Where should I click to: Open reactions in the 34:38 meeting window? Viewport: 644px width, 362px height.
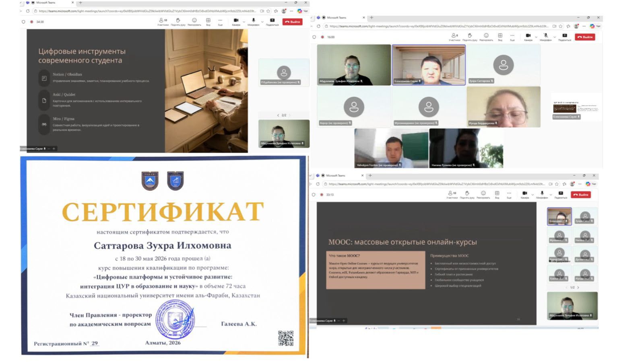(x=194, y=22)
